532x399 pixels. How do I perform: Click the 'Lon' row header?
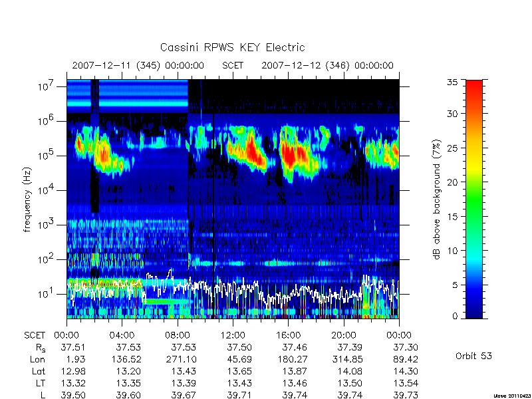[38, 359]
